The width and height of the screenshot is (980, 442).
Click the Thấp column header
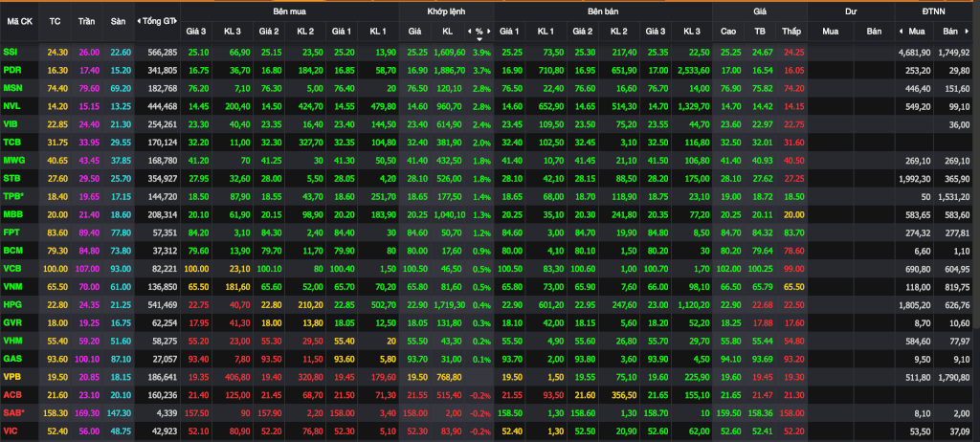click(791, 31)
